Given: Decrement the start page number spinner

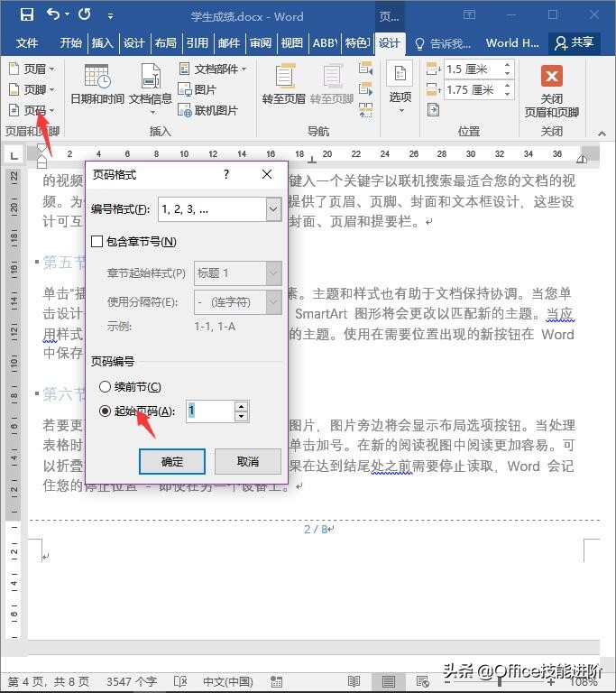Looking at the screenshot, I should tap(242, 416).
